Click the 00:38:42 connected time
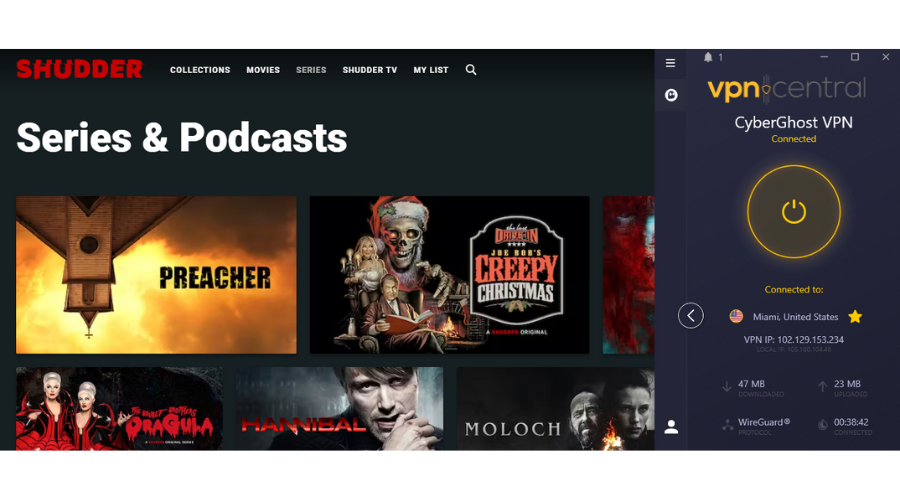The width and height of the screenshot is (900, 500). 851,422
